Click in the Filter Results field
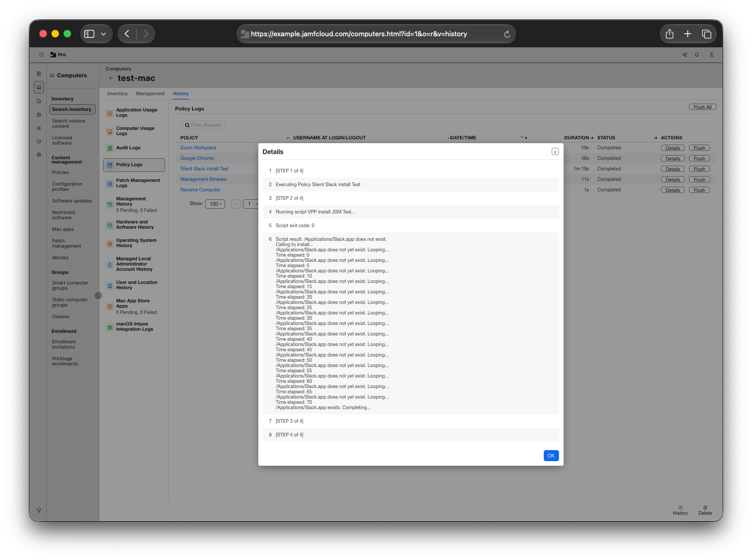 pyautogui.click(x=204, y=125)
